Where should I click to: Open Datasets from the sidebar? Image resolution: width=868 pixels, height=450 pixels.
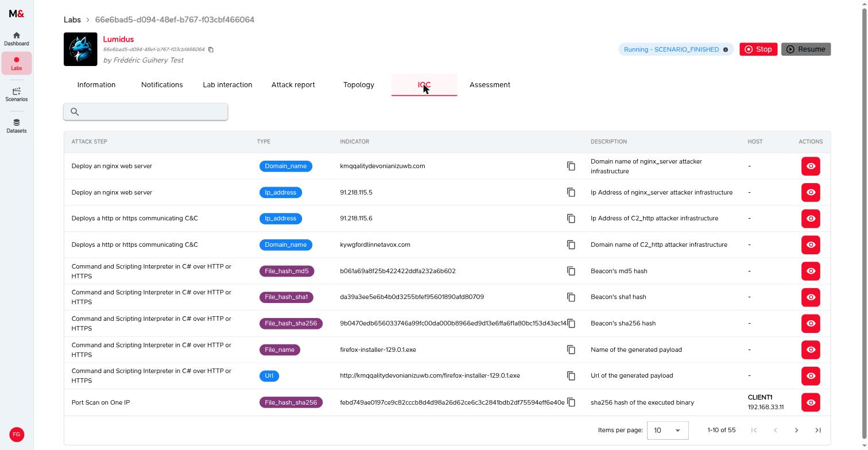point(16,126)
